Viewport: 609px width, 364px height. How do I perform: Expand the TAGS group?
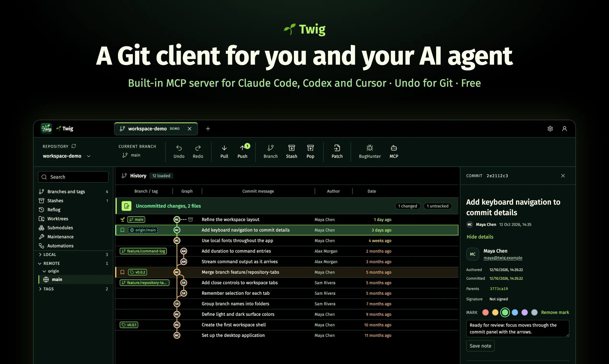(x=73, y=289)
